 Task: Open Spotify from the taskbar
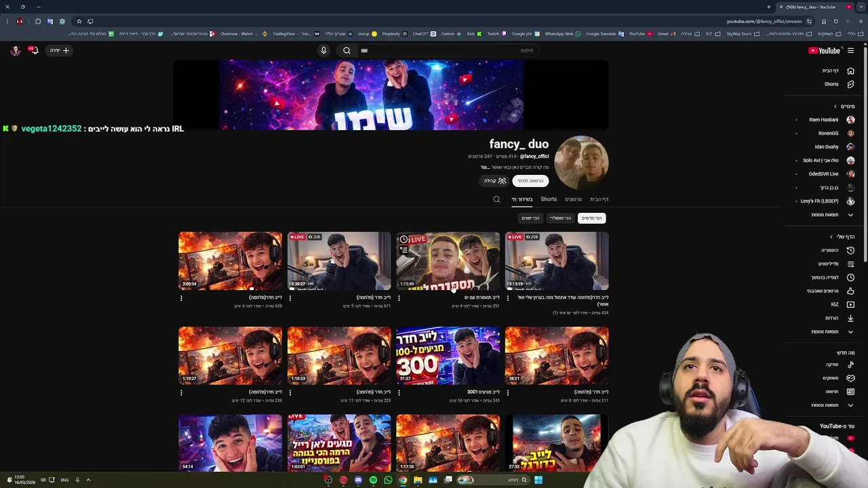373,480
